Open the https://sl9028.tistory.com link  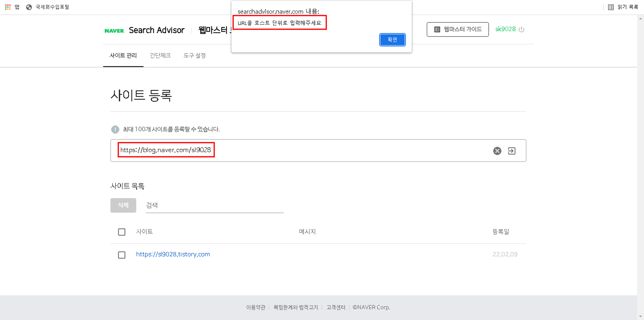pos(173,254)
